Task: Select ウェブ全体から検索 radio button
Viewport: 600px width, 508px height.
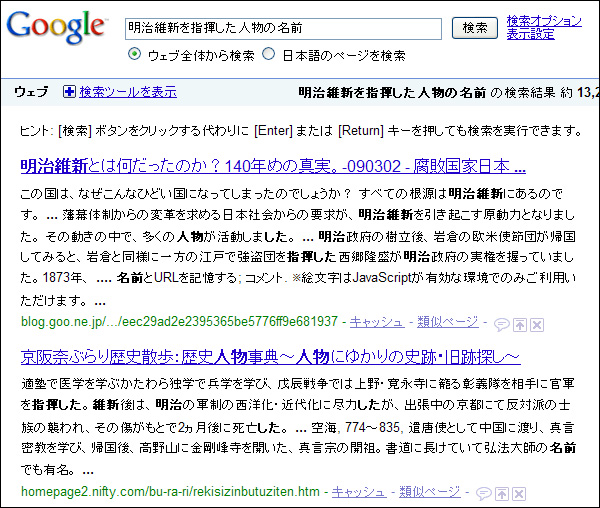Action: (x=135, y=55)
